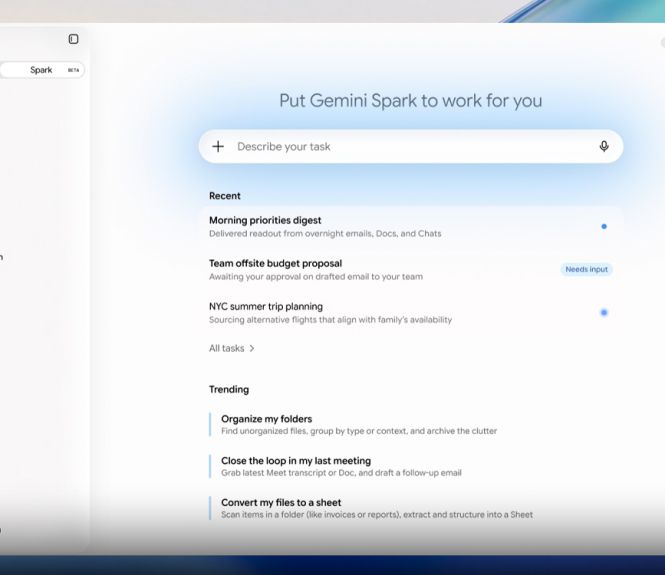Open Team offsite budget proposal task
The image size is (665, 575).
411,270
